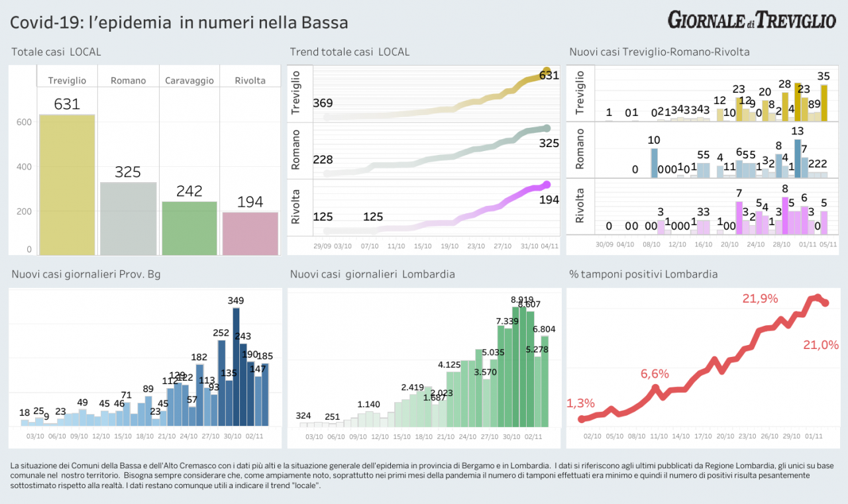Image resolution: width=848 pixels, height=504 pixels.
Task: Click the Romano trend line endpoint 325
Action: click(547, 128)
